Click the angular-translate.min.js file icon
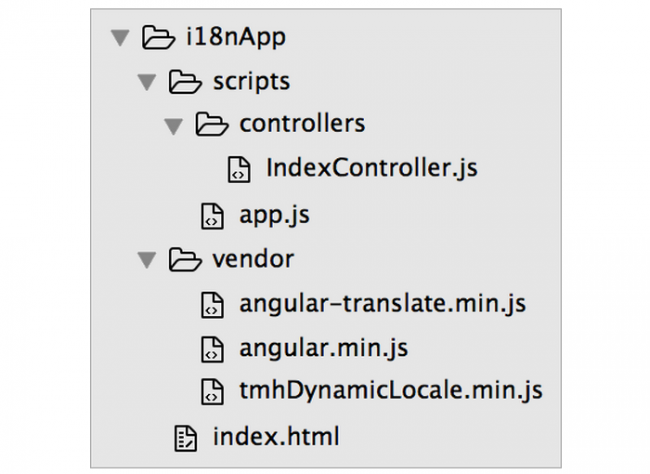Viewport: 650px width, 474px height. pyautogui.click(x=212, y=305)
